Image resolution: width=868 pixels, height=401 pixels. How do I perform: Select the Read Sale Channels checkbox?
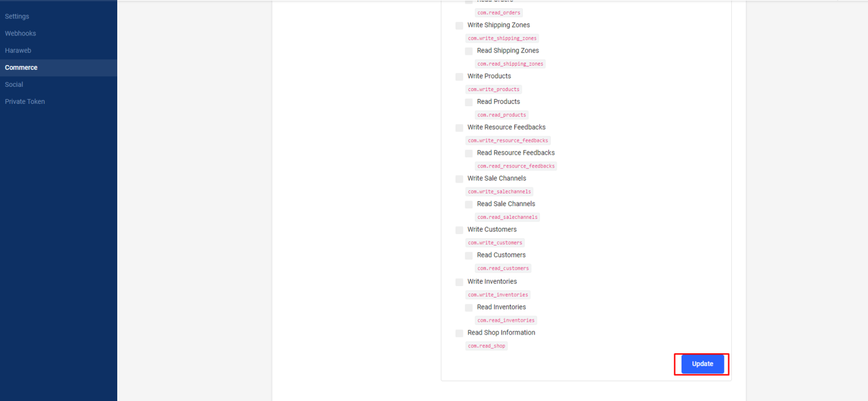point(469,204)
